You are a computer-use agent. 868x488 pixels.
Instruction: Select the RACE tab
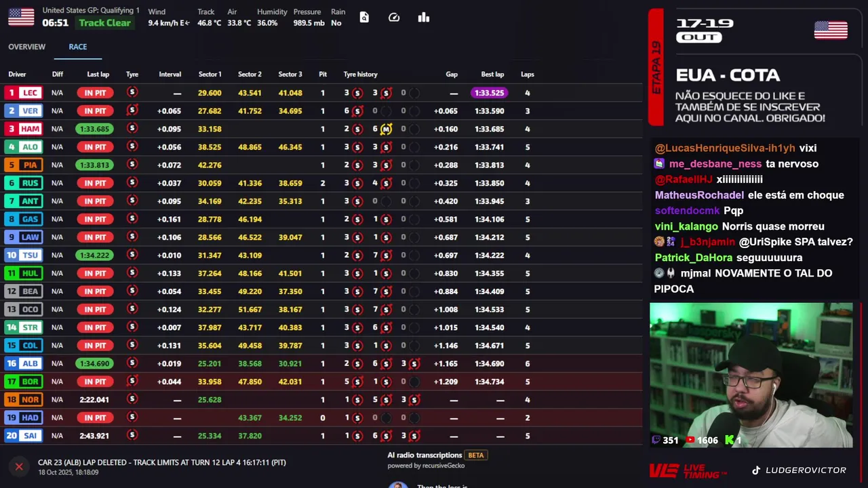pyautogui.click(x=78, y=47)
